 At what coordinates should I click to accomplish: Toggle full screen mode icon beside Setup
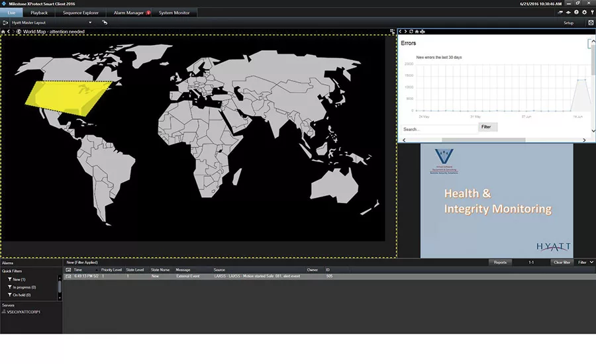point(591,23)
